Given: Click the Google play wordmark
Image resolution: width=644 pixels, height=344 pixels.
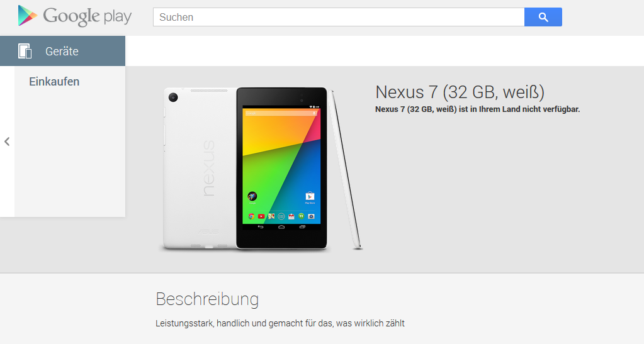Looking at the screenshot, I should tap(88, 16).
